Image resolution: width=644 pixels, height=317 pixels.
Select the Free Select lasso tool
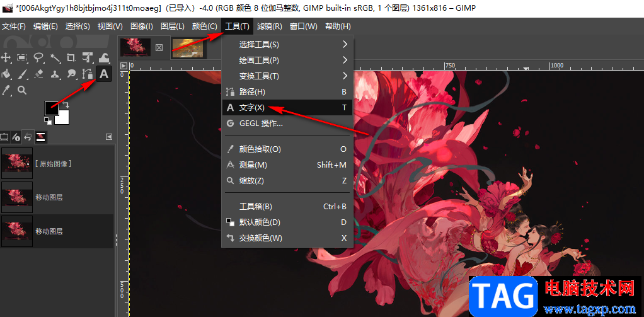coord(38,57)
